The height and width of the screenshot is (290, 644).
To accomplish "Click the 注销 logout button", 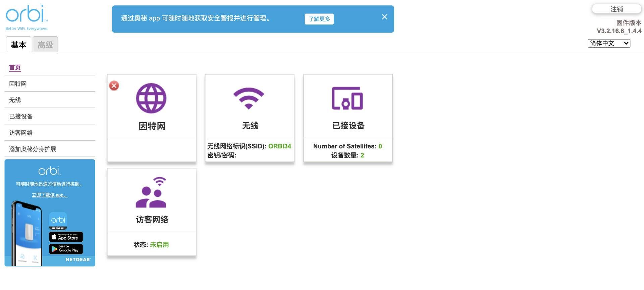I will pyautogui.click(x=616, y=9).
